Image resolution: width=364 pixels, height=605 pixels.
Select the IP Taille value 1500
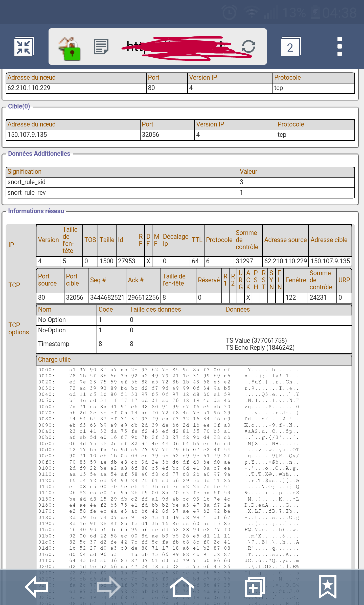(x=107, y=261)
